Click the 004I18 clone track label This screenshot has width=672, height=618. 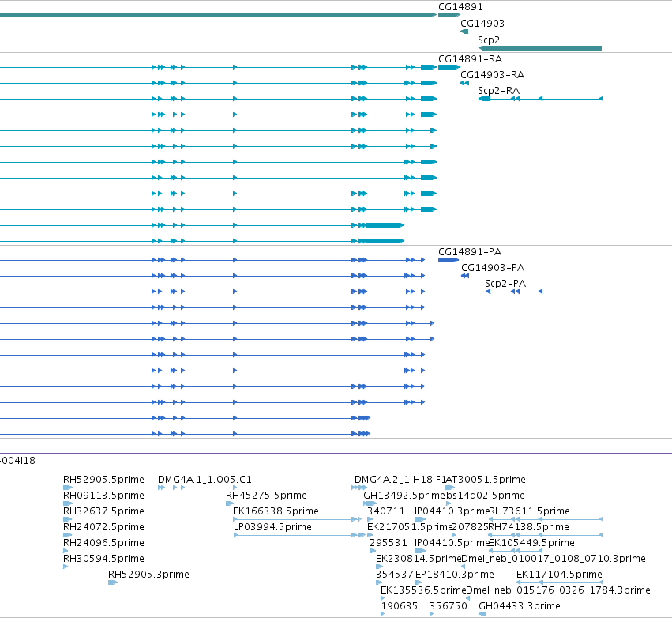pyautogui.click(x=17, y=461)
